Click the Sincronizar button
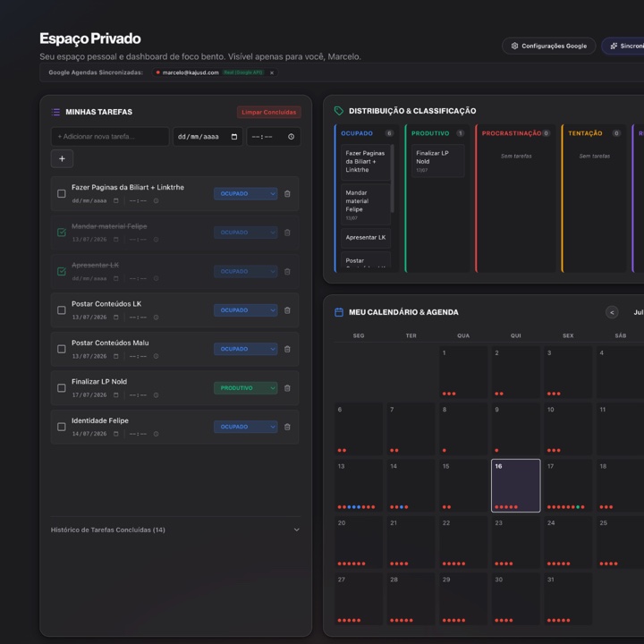Image resolution: width=644 pixels, height=644 pixels. click(623, 46)
